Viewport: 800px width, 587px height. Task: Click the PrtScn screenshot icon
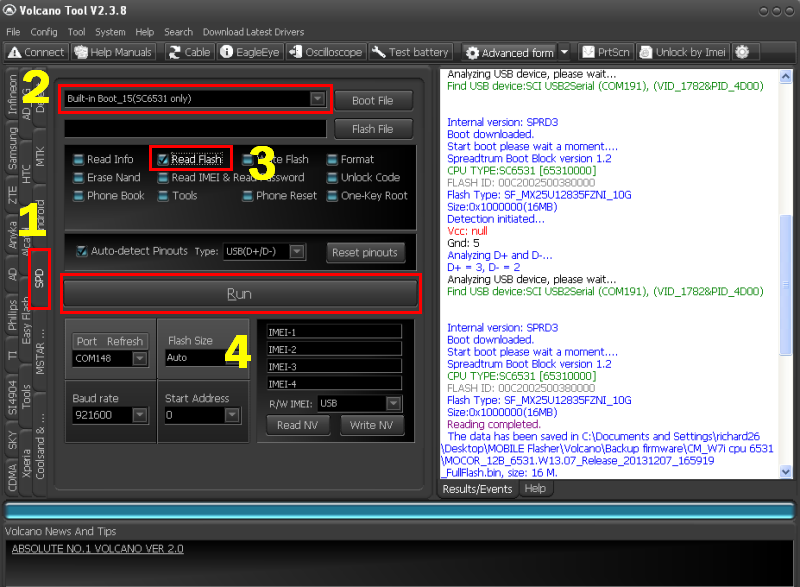(x=608, y=52)
